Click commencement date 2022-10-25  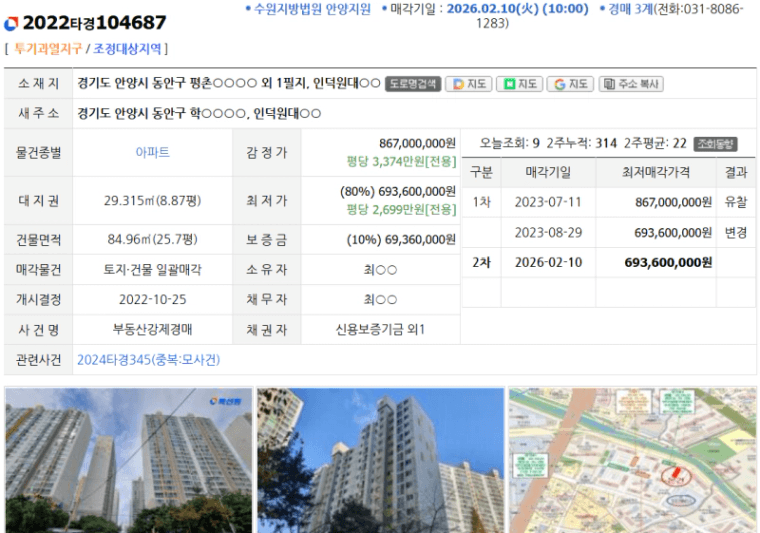(x=152, y=299)
